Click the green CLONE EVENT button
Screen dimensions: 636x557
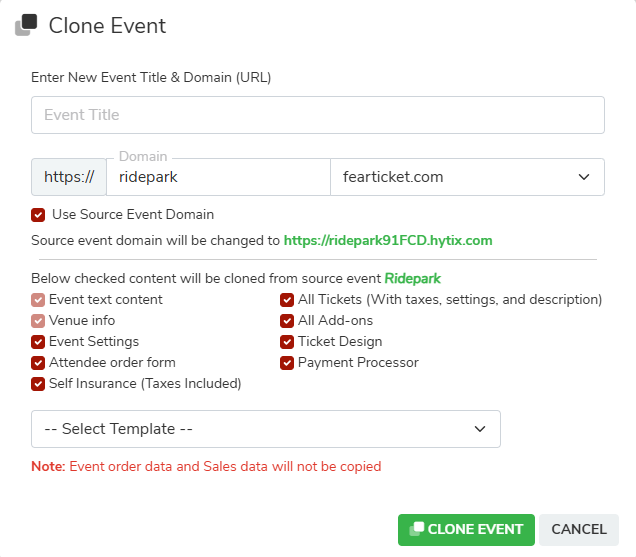point(466,529)
